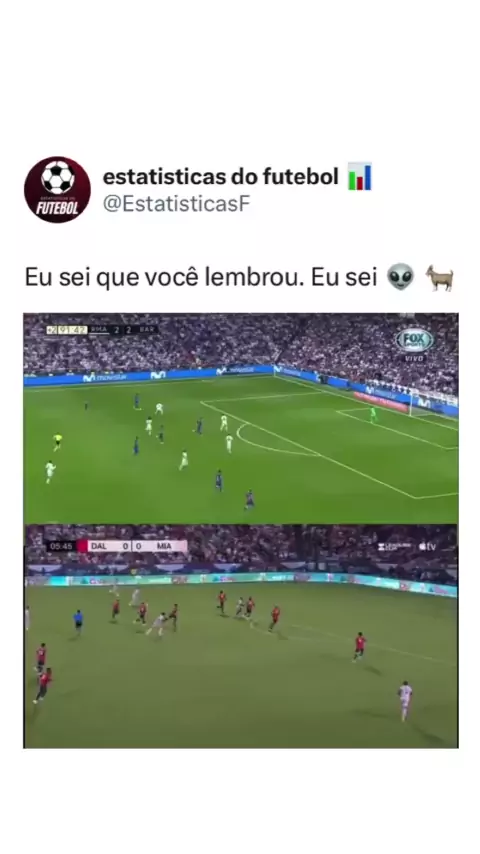
Task: Click the referee in yellow on top video
Action: click(x=57, y=442)
